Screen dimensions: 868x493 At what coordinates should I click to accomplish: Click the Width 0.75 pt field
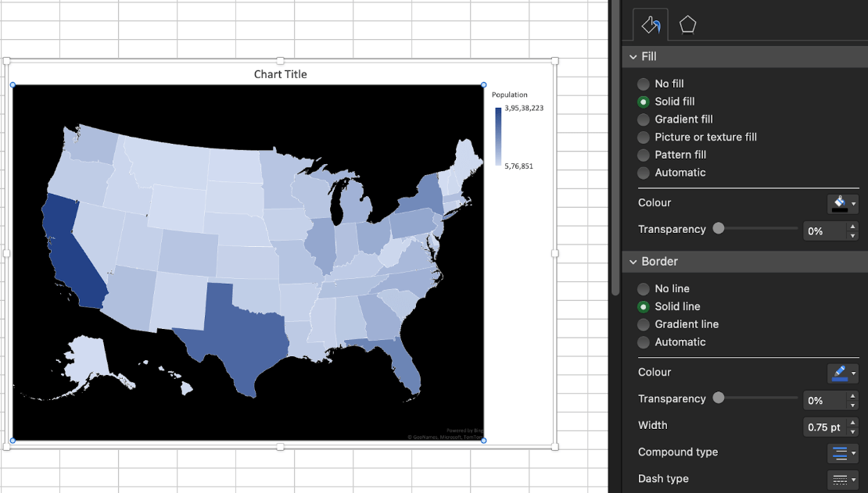(824, 427)
